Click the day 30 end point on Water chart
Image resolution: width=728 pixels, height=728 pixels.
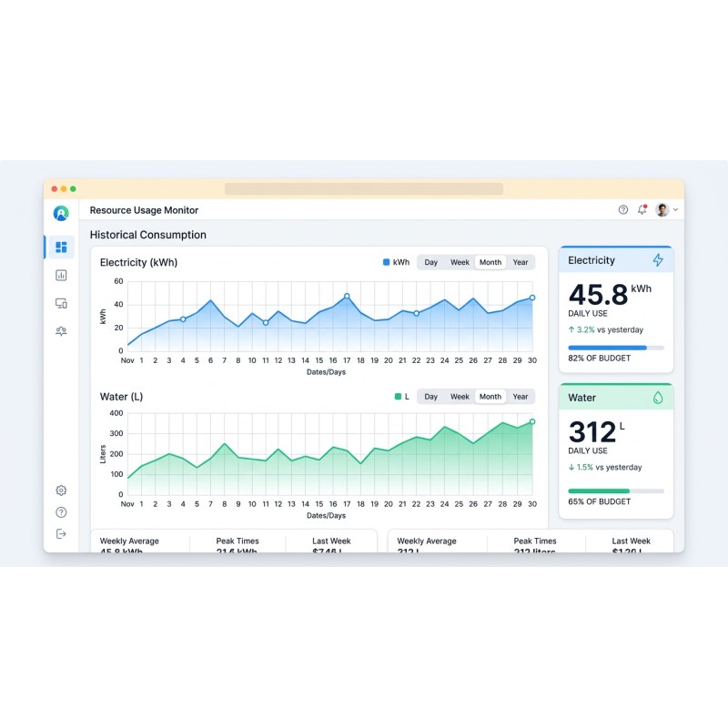click(532, 421)
